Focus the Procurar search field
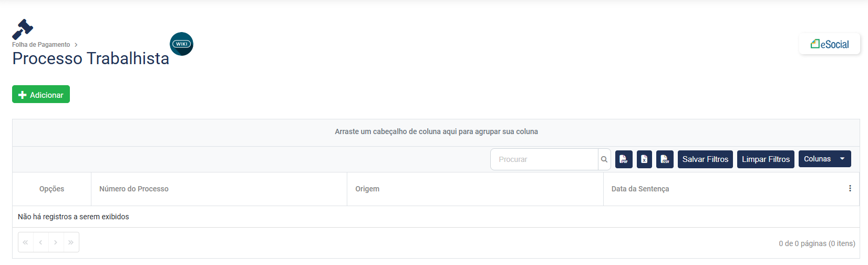Image resolution: width=868 pixels, height=265 pixels. (x=544, y=159)
